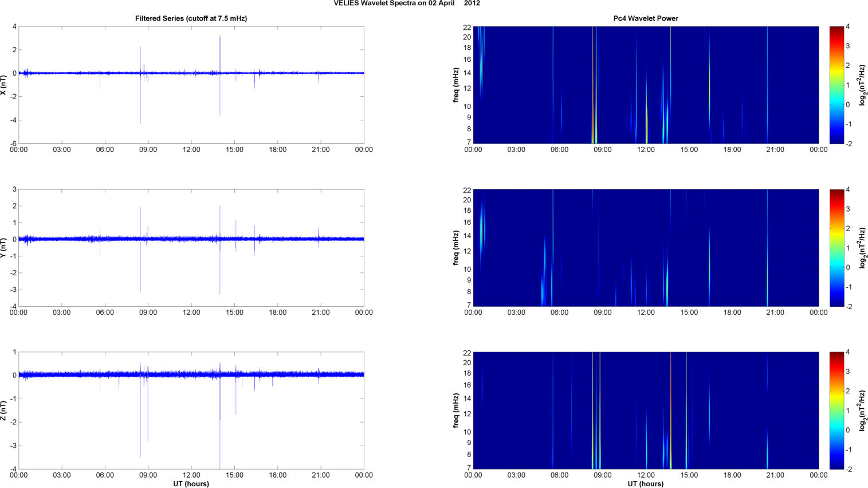
Task: Select the Y (nT) axis label
Action: pos(4,248)
